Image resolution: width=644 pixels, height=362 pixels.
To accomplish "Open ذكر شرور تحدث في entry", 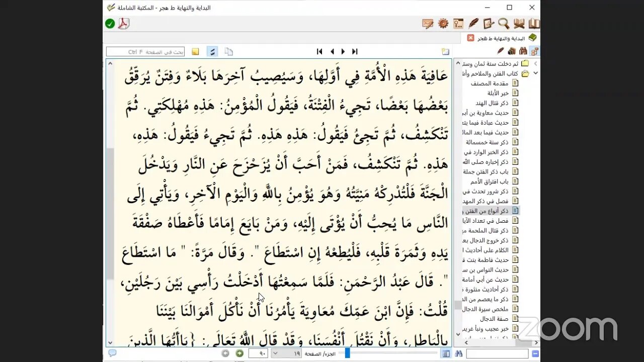I will coord(486,192).
